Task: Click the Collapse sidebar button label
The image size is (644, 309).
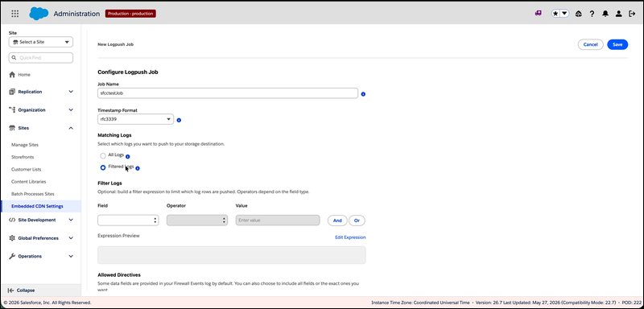Action: click(x=26, y=290)
